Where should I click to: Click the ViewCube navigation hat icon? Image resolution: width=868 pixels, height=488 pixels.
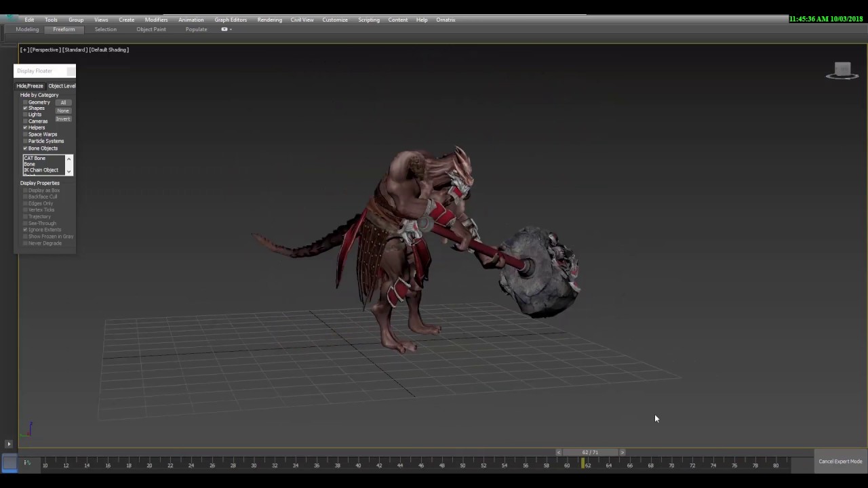pyautogui.click(x=842, y=70)
